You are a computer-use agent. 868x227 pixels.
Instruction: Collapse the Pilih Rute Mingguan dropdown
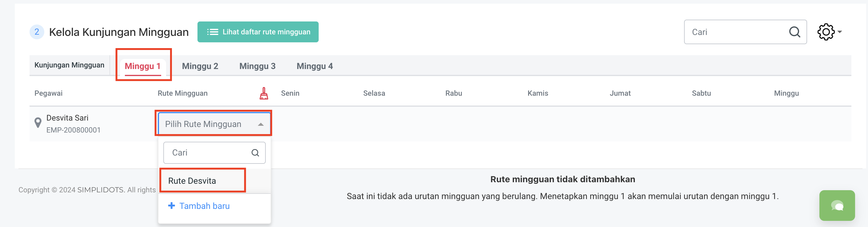(x=261, y=124)
